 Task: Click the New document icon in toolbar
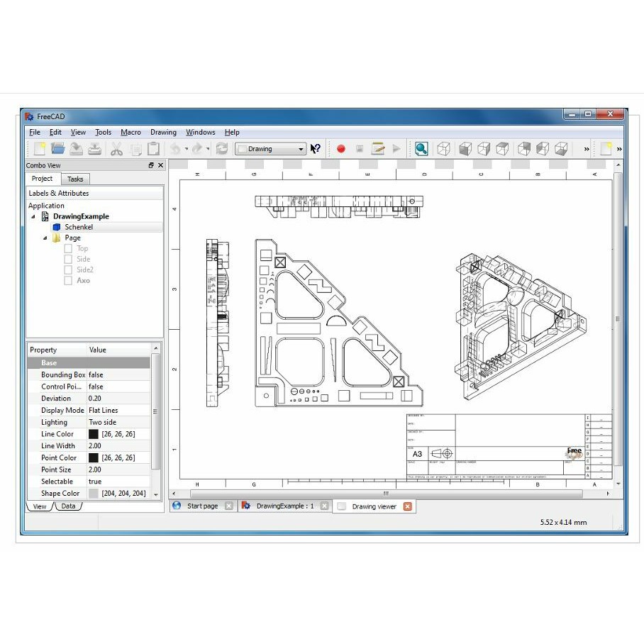[40, 149]
